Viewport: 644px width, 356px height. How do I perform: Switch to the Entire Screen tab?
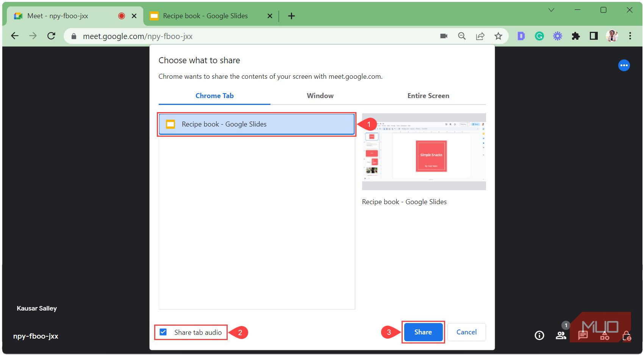coord(428,95)
